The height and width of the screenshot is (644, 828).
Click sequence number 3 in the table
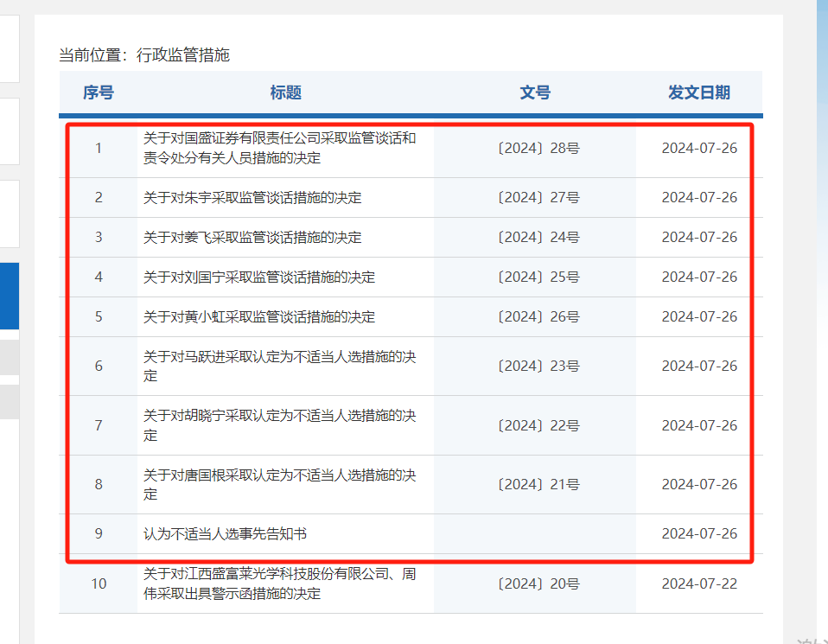tap(99, 237)
